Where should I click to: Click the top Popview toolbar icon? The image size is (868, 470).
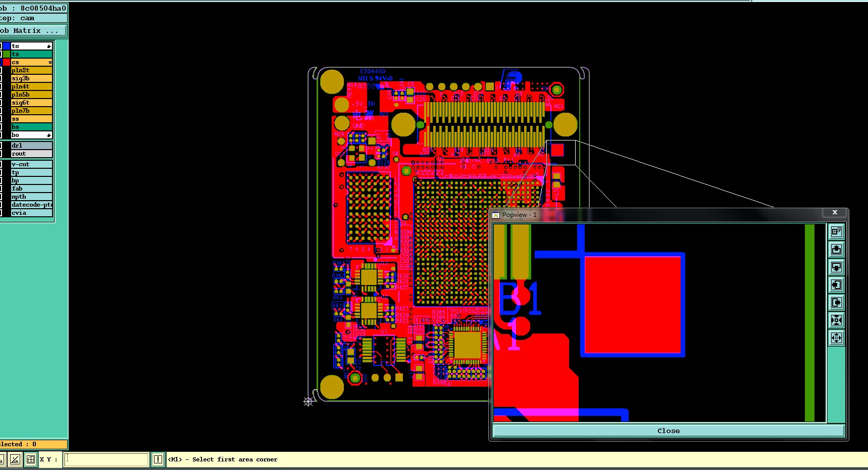(x=836, y=231)
